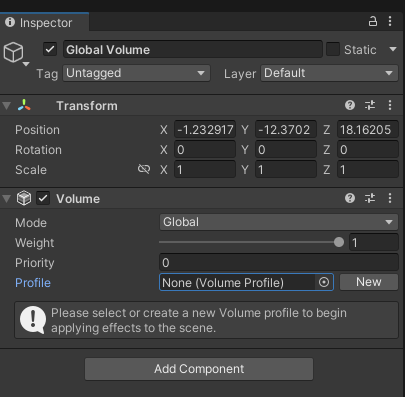Click the Mode label
The height and width of the screenshot is (397, 405).
31,223
